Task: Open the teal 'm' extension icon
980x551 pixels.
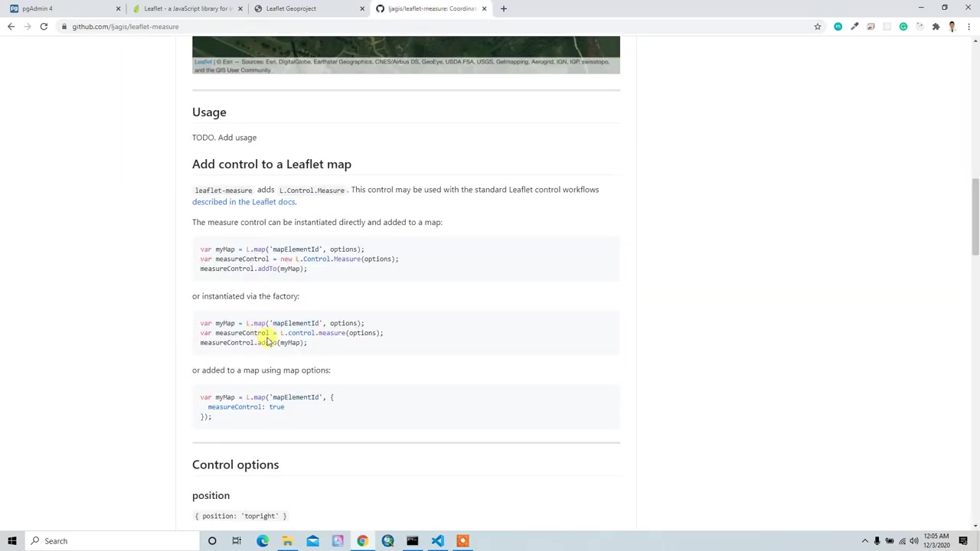Action: [x=838, y=27]
